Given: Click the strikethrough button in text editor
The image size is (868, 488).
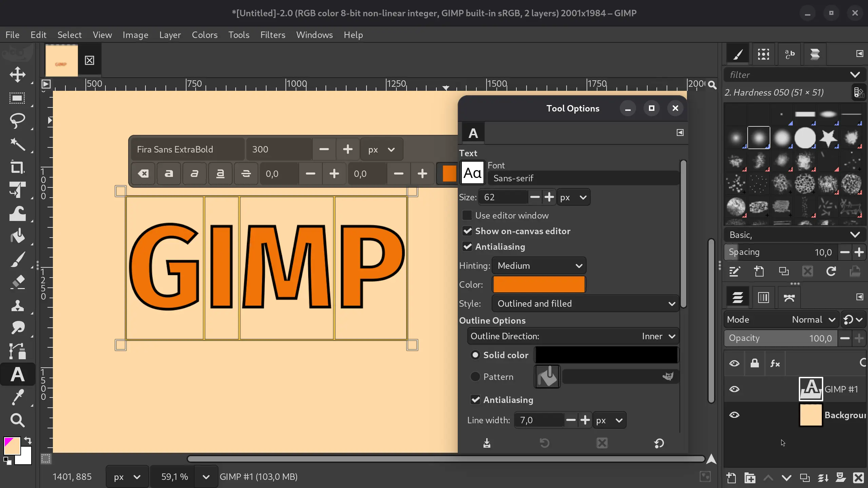Looking at the screenshot, I should click(246, 174).
